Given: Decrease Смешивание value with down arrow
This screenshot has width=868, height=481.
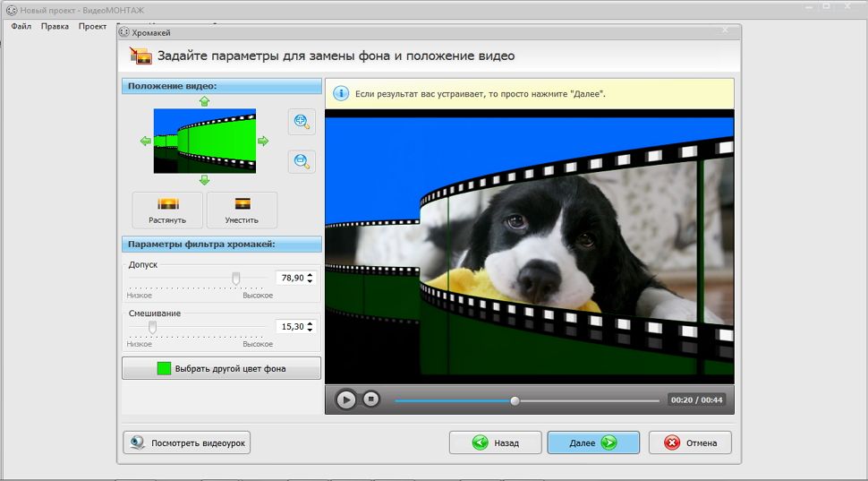Looking at the screenshot, I should click(x=310, y=330).
